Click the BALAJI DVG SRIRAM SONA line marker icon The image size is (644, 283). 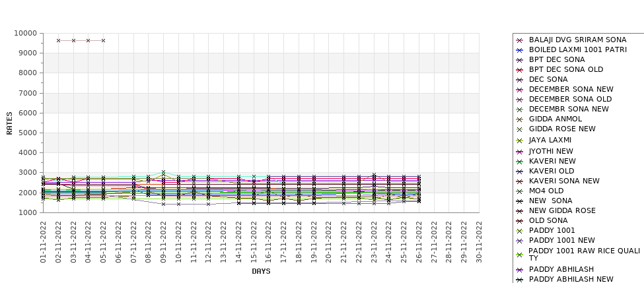pos(520,40)
